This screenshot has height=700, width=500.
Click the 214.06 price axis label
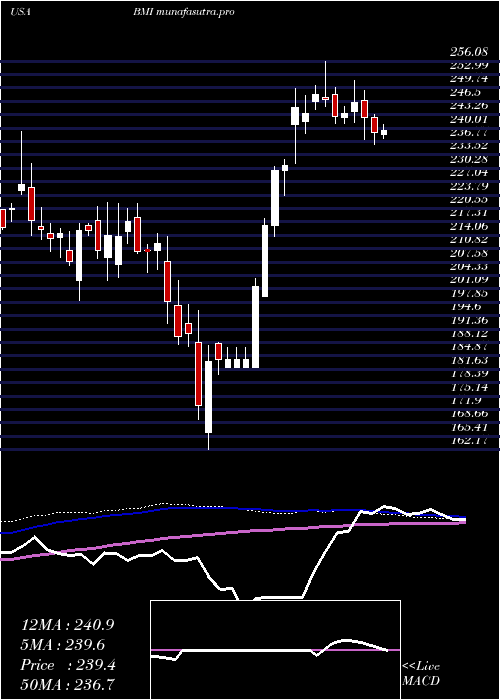pos(469,226)
